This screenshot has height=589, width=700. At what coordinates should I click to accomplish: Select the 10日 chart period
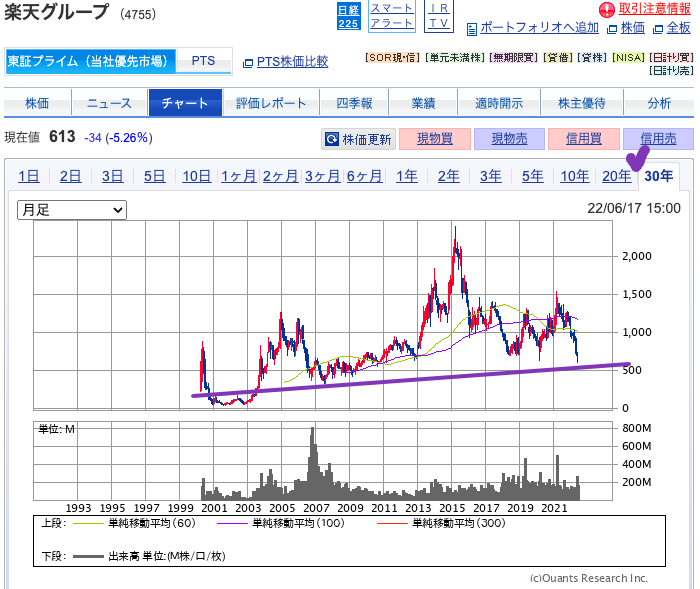point(196,176)
